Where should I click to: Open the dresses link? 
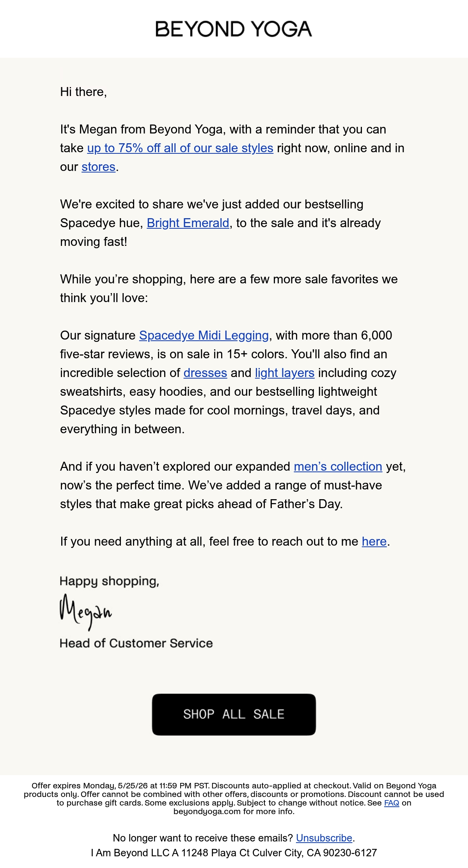click(x=205, y=373)
